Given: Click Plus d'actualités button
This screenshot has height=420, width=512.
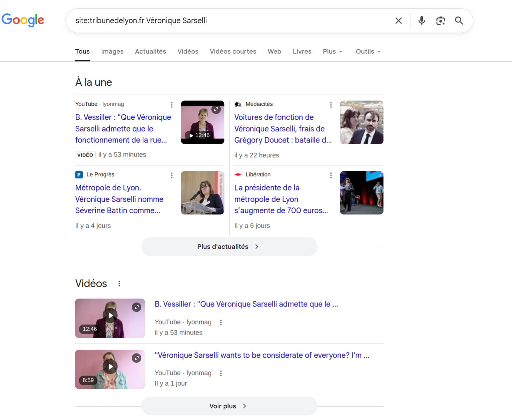Looking at the screenshot, I should [229, 247].
